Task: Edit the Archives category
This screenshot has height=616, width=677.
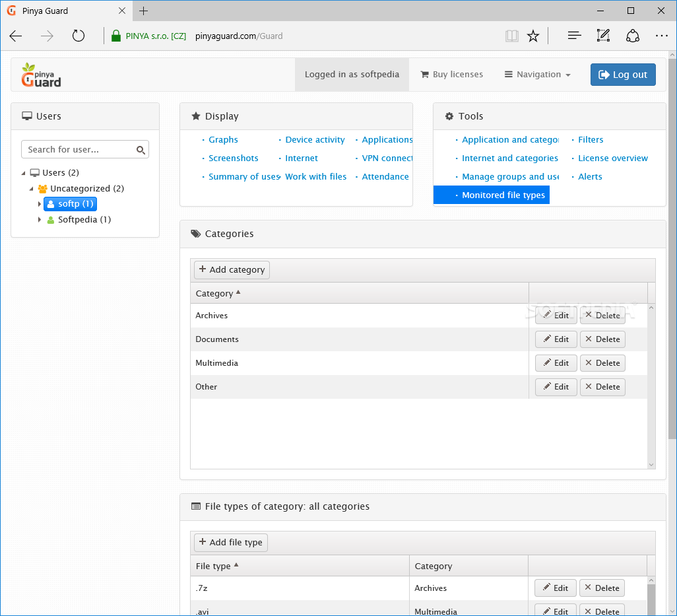Action: coord(556,316)
